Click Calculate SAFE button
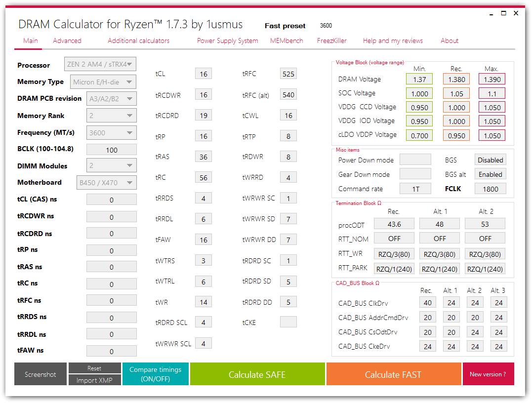This screenshot has height=403, width=532. pos(257,374)
